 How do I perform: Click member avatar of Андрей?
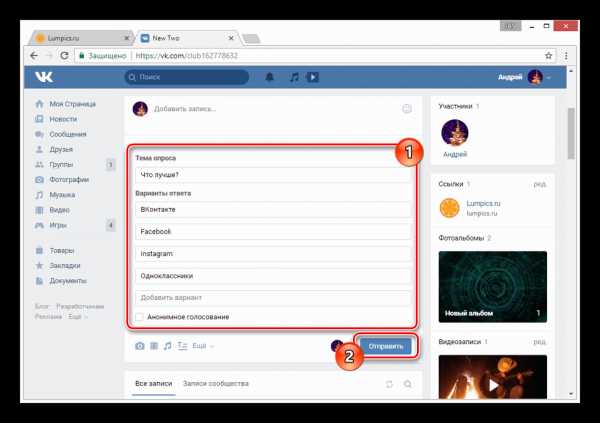click(455, 133)
